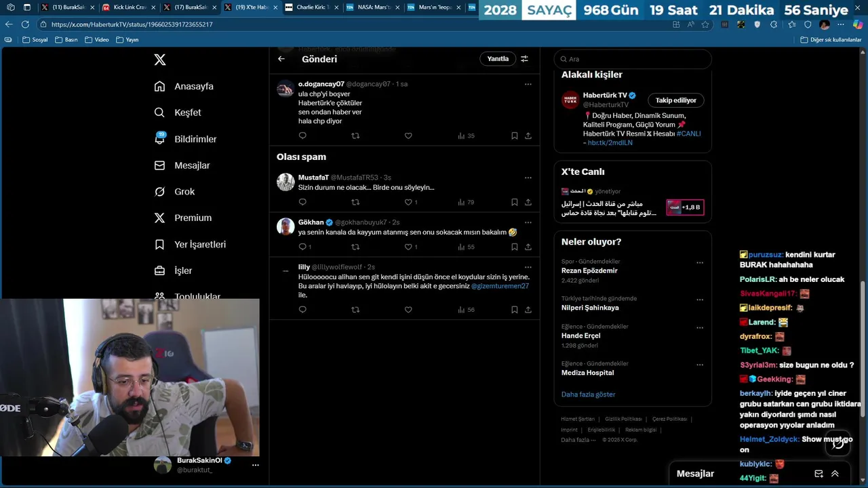Viewport: 868px width, 488px height.
Task: Open more options on Gökhan's reply
Action: click(x=528, y=222)
